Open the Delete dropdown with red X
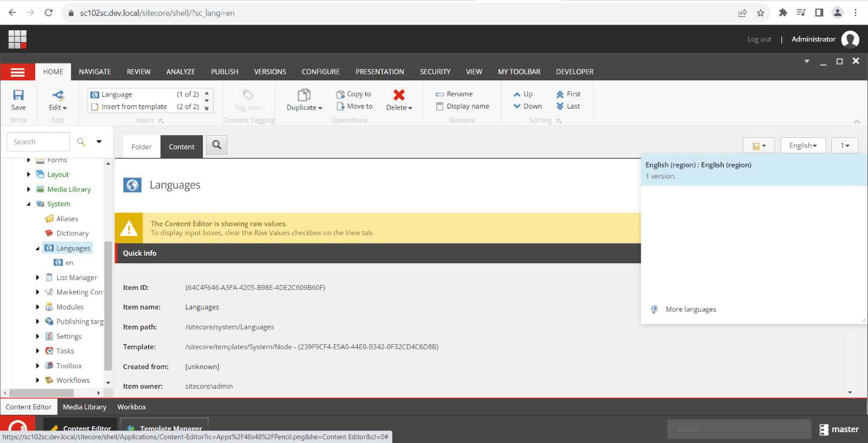Viewport: 868px width, 443px height. [x=399, y=100]
